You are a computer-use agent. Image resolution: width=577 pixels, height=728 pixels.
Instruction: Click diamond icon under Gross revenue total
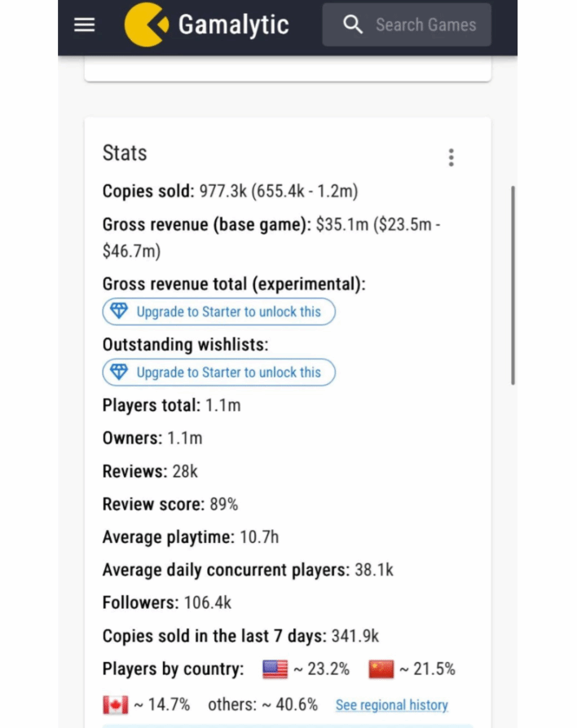pos(120,311)
